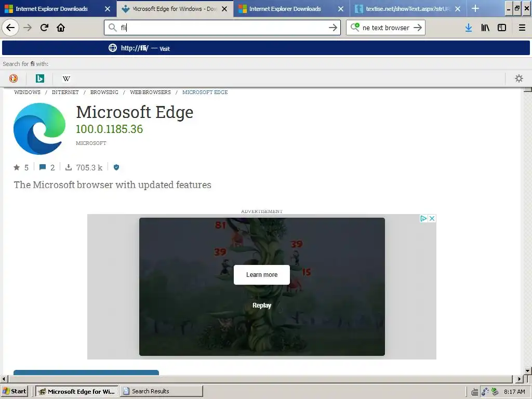Open a new tab
532x399 pixels.
[x=475, y=8]
